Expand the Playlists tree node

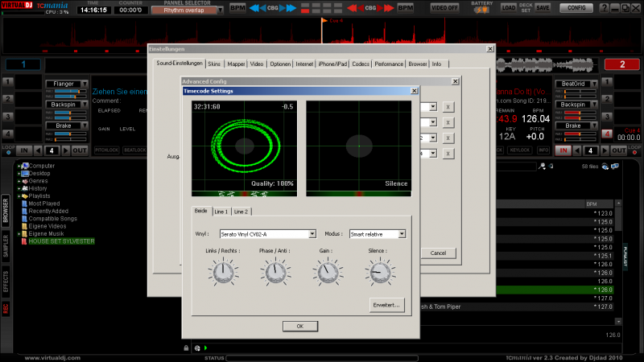(x=19, y=196)
